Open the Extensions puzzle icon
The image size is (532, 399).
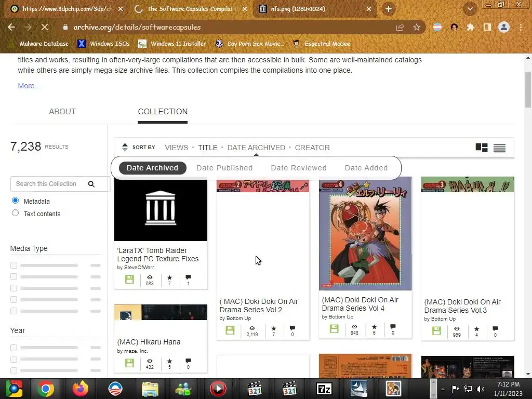[470, 27]
